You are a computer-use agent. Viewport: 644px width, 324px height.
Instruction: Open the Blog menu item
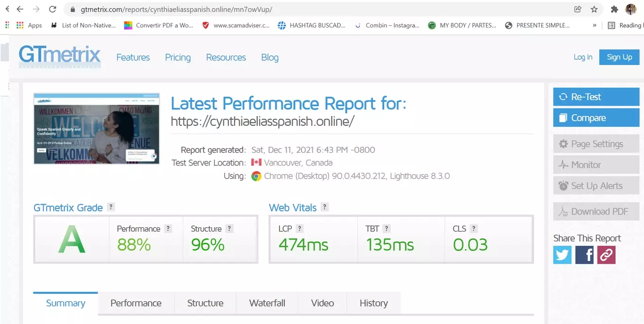point(270,58)
